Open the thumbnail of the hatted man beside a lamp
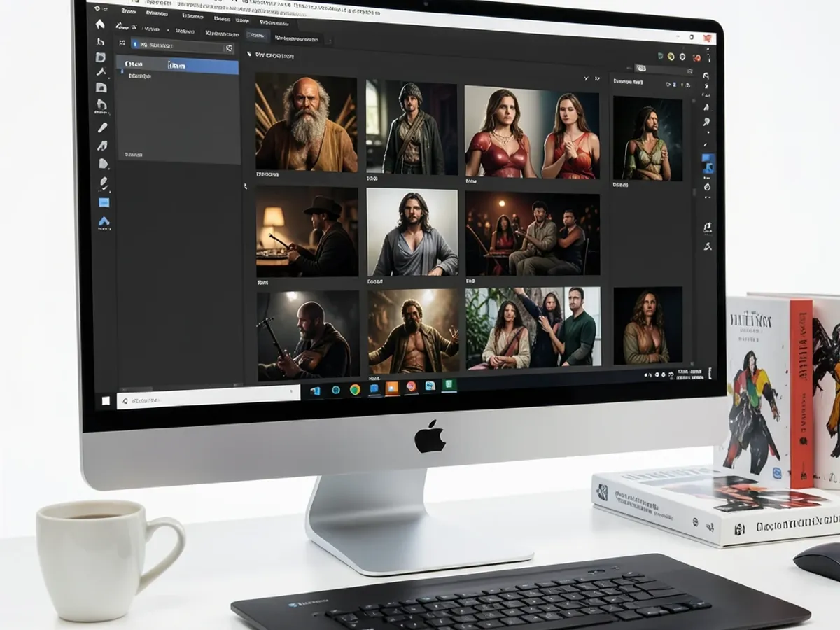The width and height of the screenshot is (840, 630). coord(307,232)
